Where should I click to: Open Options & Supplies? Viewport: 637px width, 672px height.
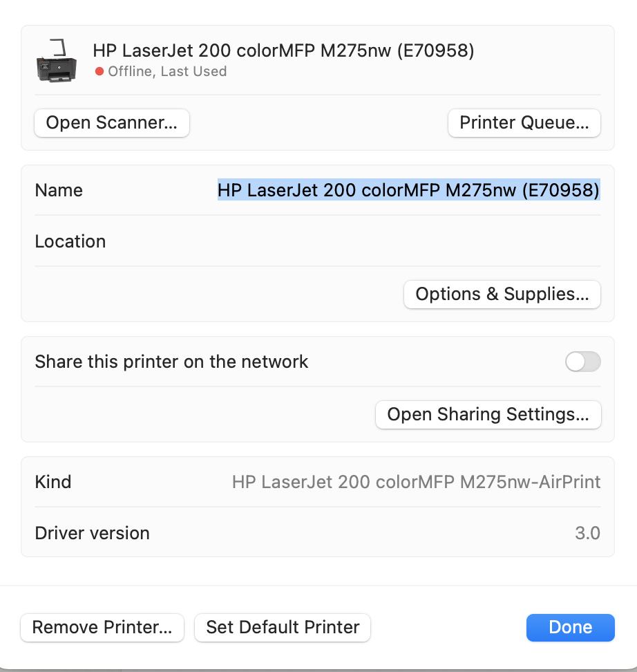[502, 295]
